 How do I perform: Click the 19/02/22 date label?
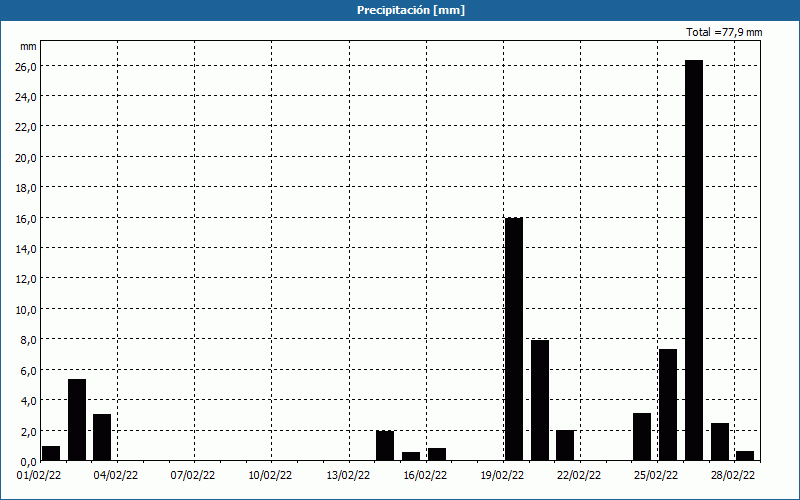pos(502,476)
